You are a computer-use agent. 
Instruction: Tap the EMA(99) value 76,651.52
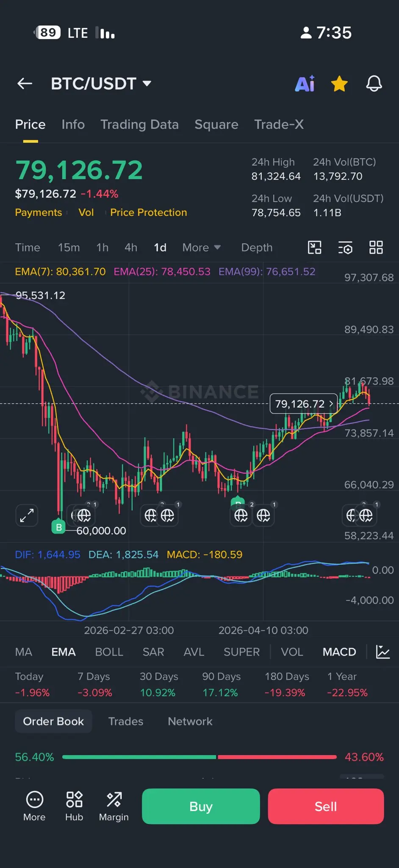point(267,272)
